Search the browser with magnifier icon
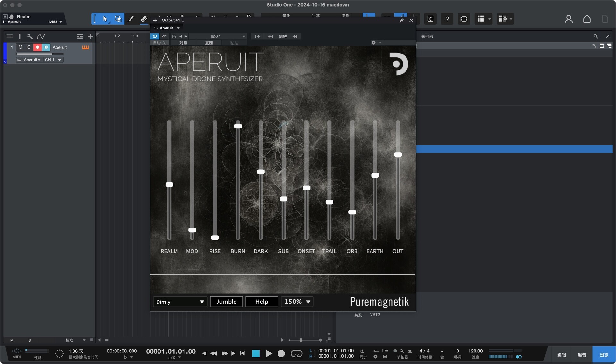The width and height of the screenshot is (616, 364). pyautogui.click(x=595, y=37)
